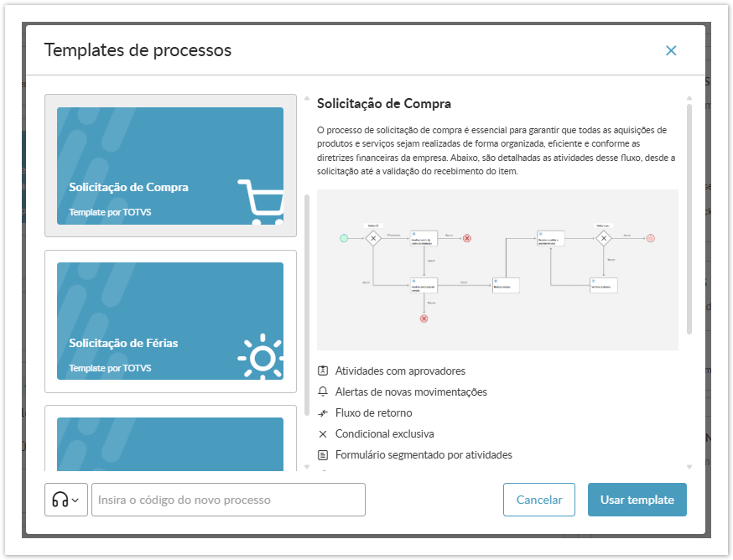Viewport: 733px width, 560px height.
Task: Click the shopping cart icon on Compra card
Action: click(x=261, y=201)
